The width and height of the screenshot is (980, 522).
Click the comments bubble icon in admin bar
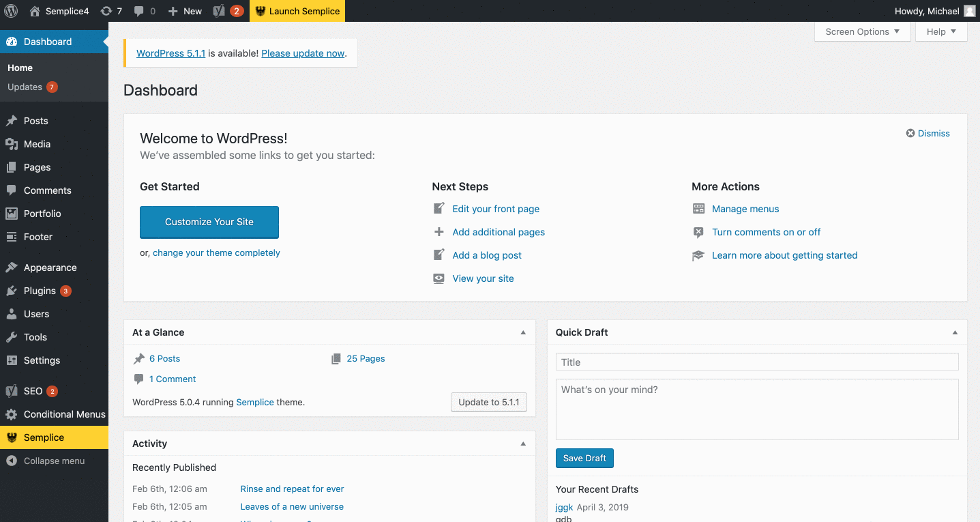click(x=140, y=10)
